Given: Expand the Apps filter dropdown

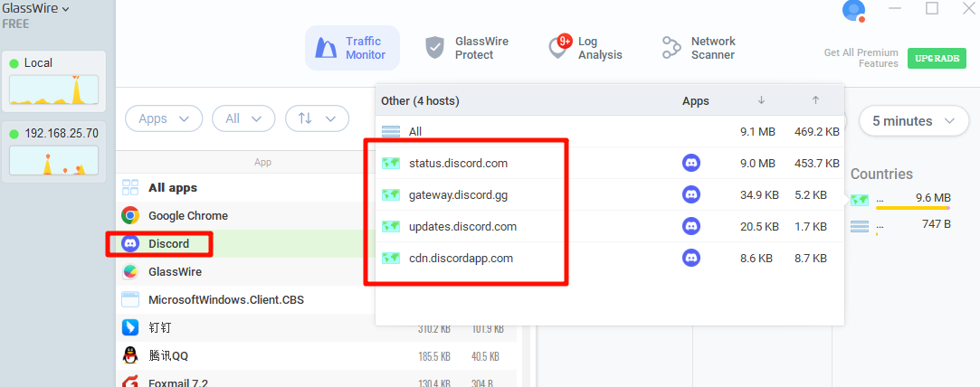Looking at the screenshot, I should pos(164,118).
